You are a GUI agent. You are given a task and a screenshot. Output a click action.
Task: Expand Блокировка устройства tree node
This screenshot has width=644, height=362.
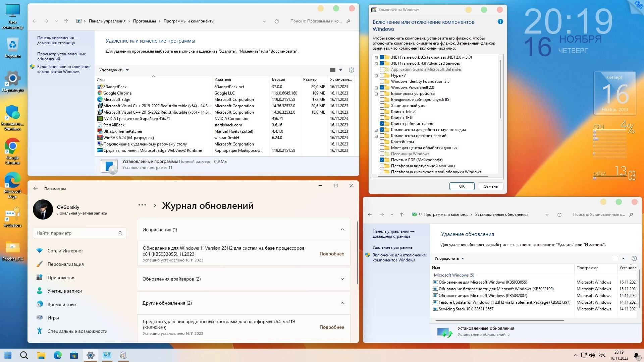coord(376,94)
